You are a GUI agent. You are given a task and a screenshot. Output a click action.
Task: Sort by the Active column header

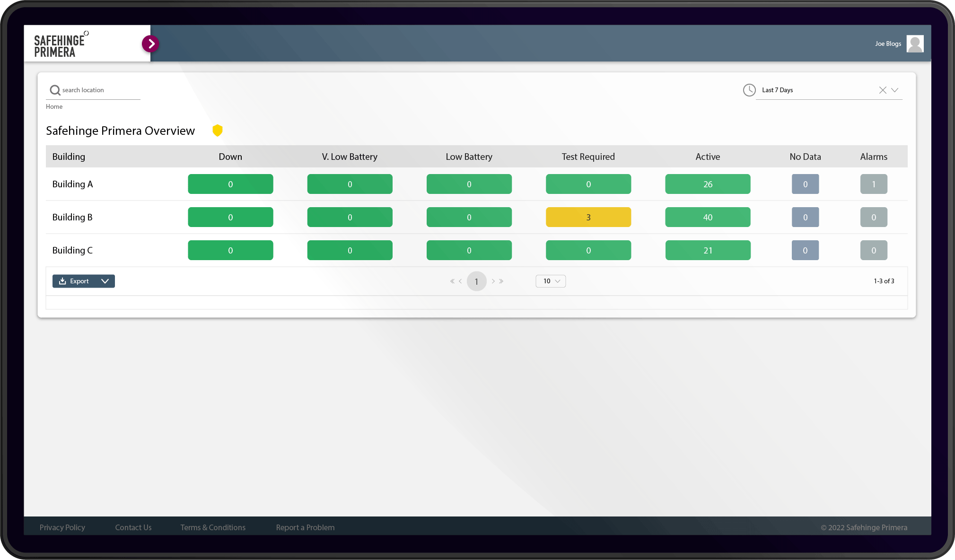tap(708, 157)
